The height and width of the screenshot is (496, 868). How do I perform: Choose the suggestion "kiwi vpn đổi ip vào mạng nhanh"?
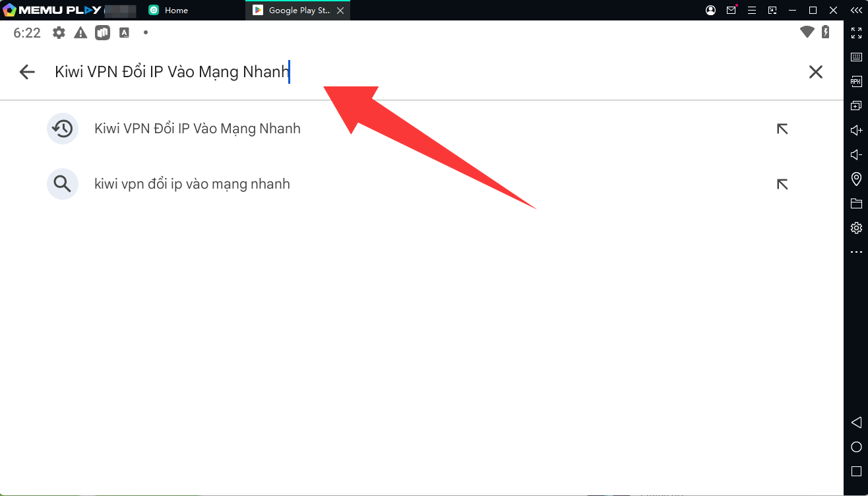(193, 184)
